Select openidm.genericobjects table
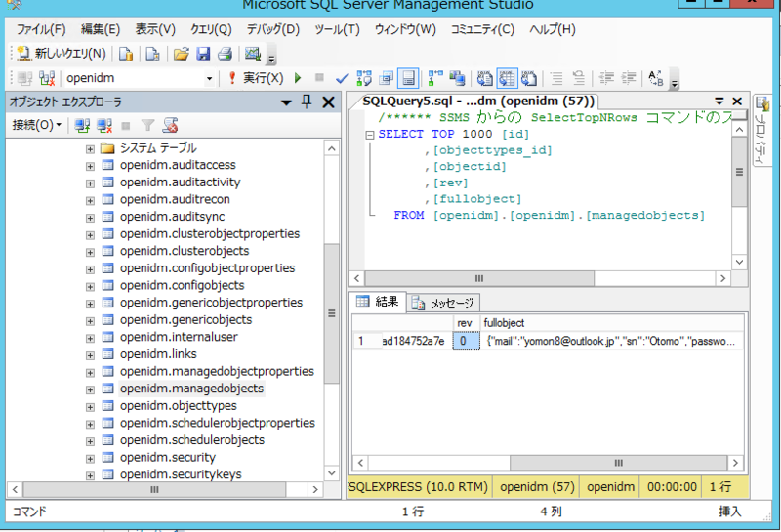The height and width of the screenshot is (532, 781). click(185, 320)
